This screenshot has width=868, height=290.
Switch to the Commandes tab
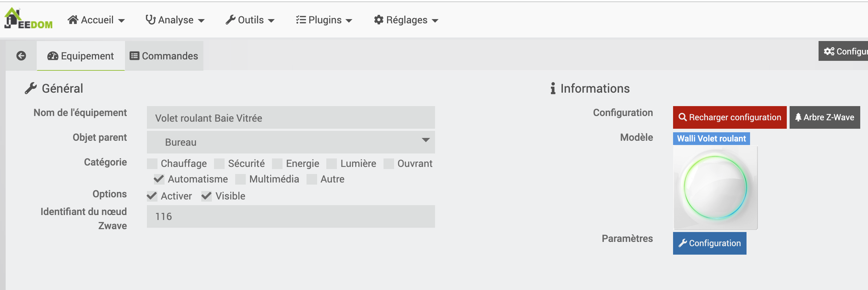click(x=164, y=56)
